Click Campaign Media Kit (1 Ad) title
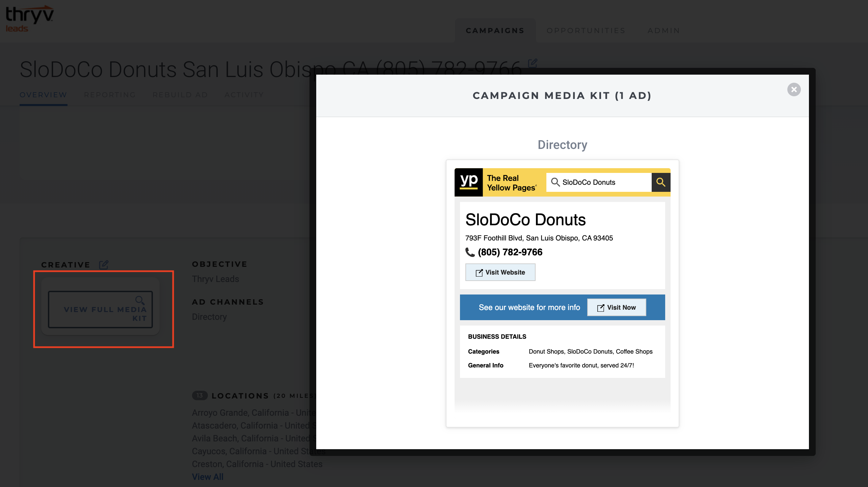Viewport: 868px width, 487px height. click(562, 96)
